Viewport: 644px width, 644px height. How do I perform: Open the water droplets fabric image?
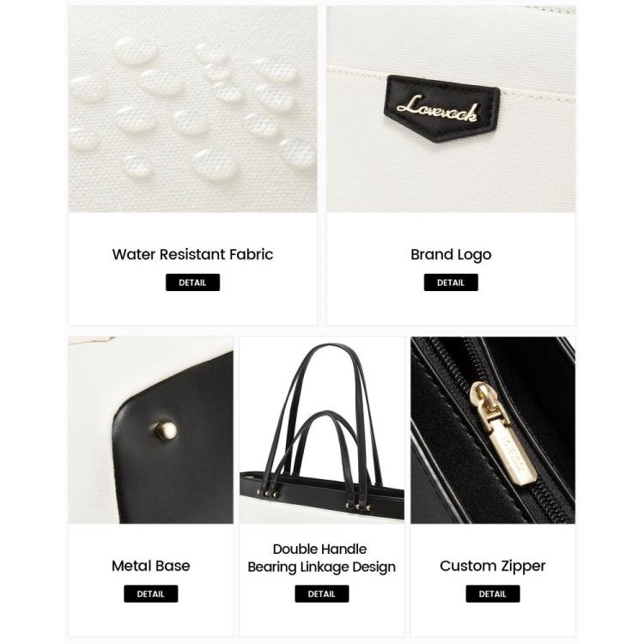coord(192,109)
